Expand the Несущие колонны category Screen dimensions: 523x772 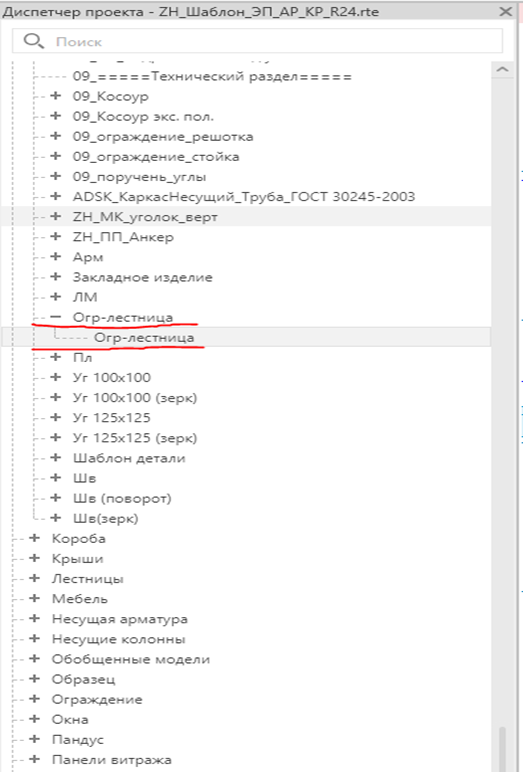34,639
